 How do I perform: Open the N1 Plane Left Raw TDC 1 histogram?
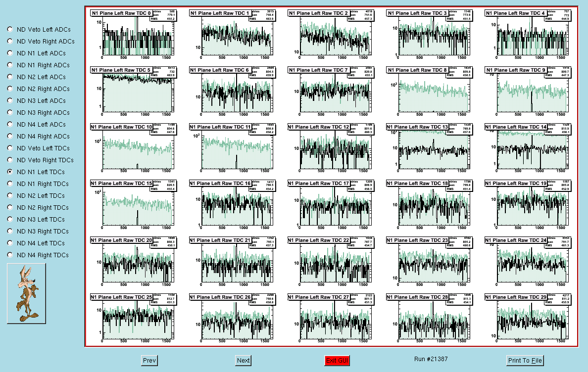point(232,35)
